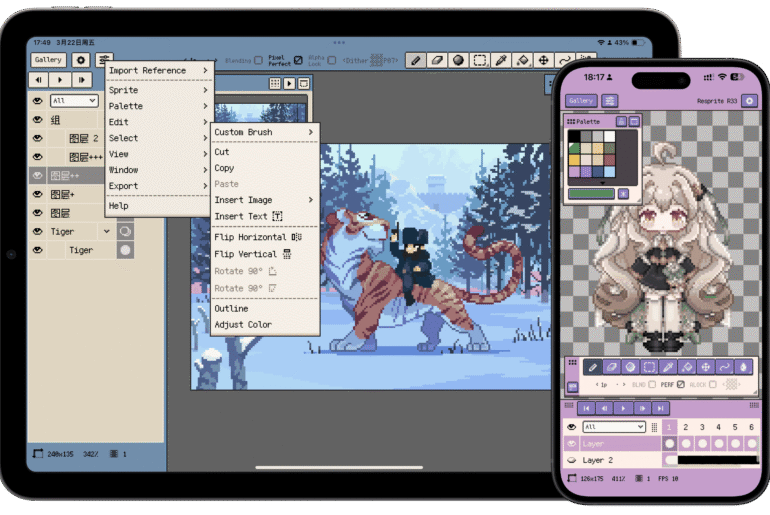Tap the Gallery button on the phone
770x515 pixels.
581,101
